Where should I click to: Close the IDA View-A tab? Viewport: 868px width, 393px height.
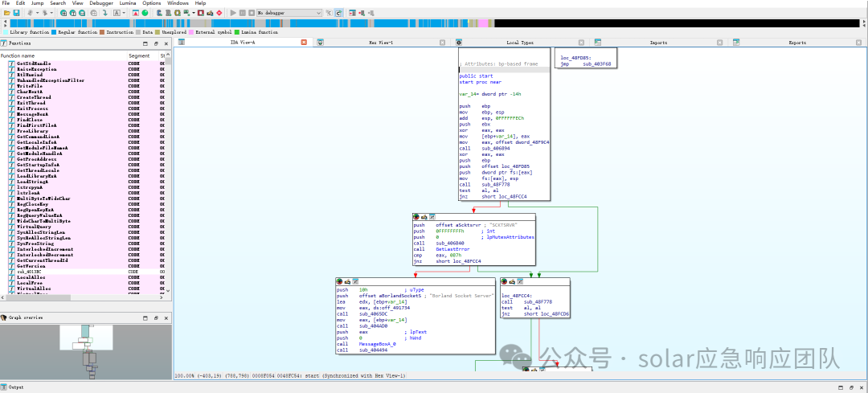(304, 43)
